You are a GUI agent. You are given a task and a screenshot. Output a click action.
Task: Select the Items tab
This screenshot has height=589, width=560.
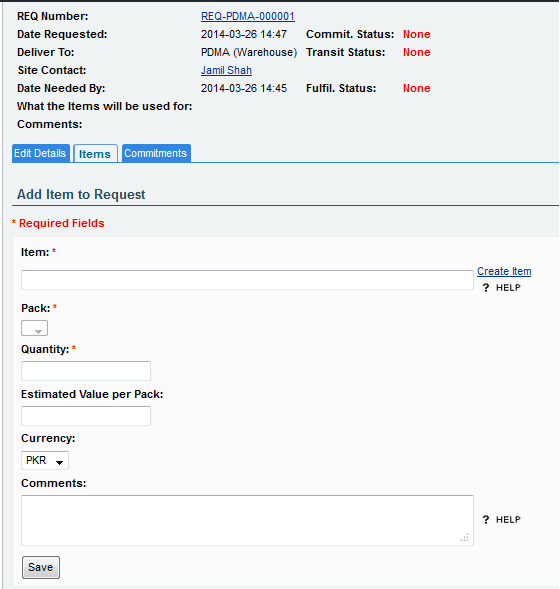tap(95, 154)
